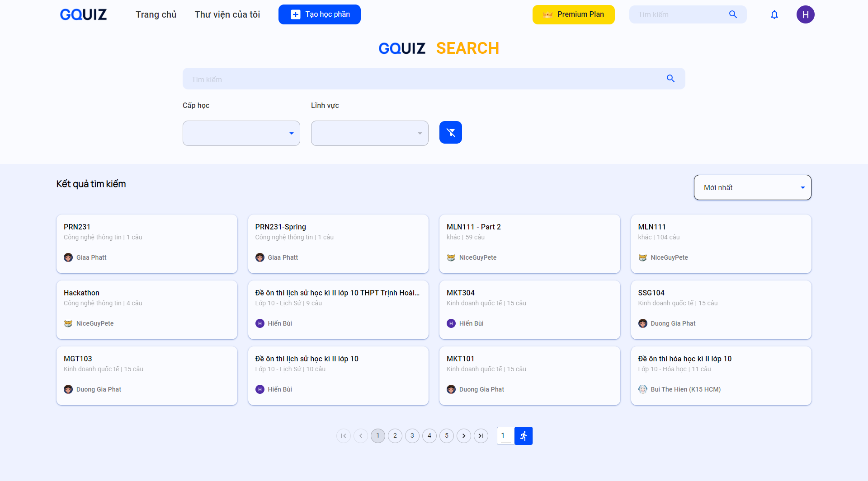Open Trang chủ home page
This screenshot has height=481, width=868.
point(156,14)
